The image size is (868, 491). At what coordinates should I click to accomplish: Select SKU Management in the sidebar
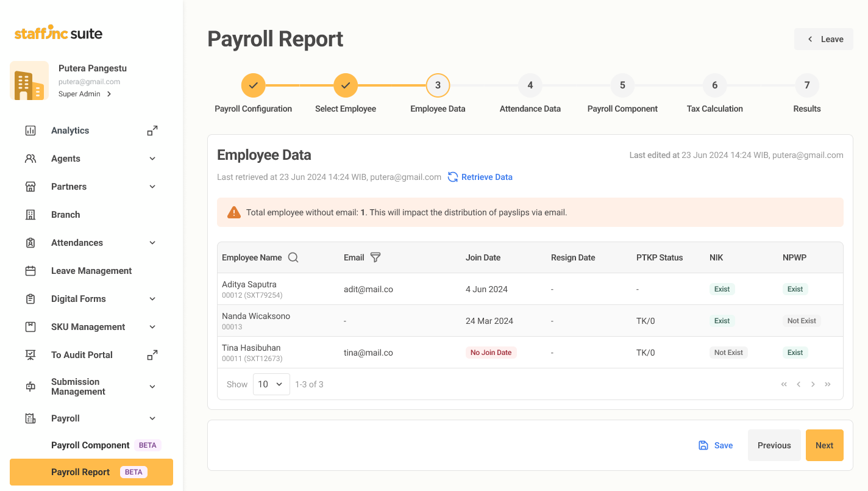tap(88, 327)
